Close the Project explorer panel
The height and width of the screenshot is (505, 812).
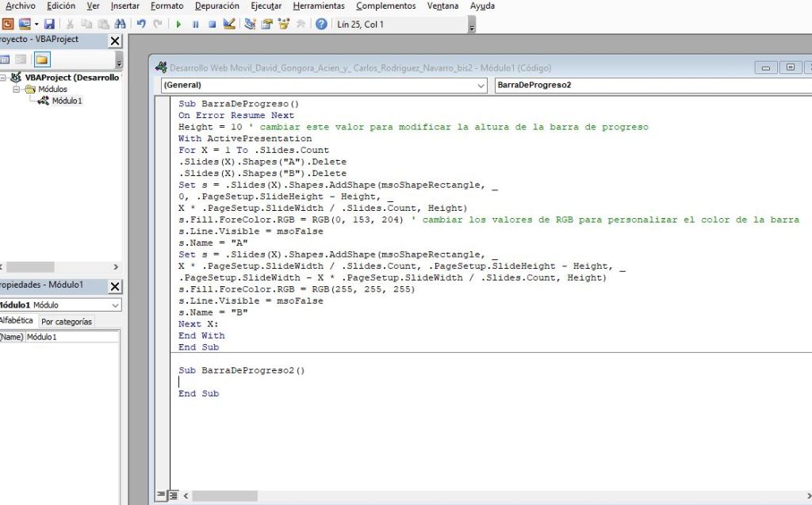tap(115, 40)
